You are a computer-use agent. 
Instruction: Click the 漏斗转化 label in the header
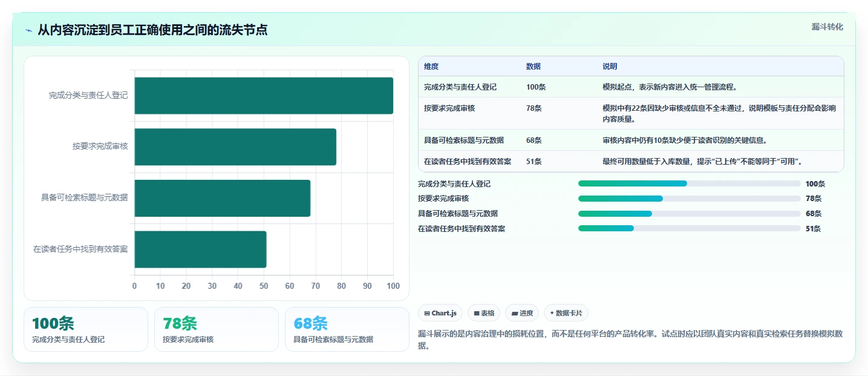click(827, 27)
